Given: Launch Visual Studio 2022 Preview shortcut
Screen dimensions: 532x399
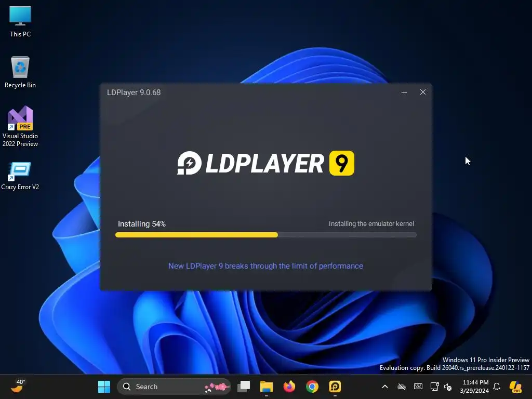Looking at the screenshot, I should [20, 126].
